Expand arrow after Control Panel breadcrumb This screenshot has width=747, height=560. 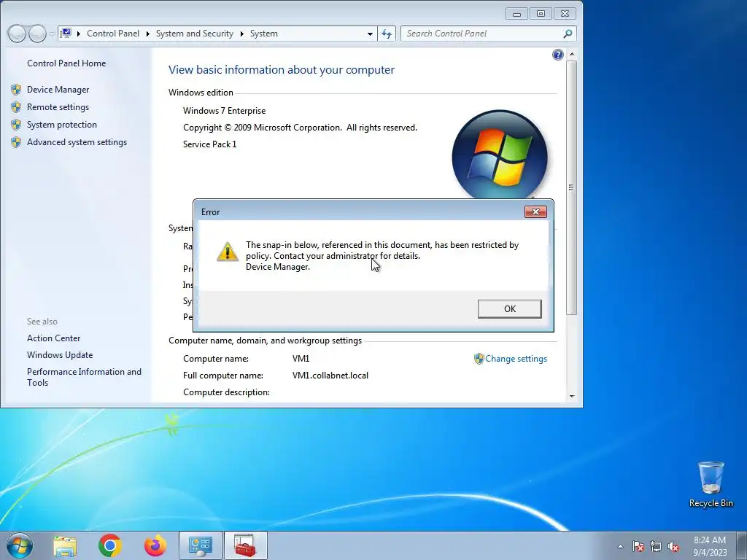[x=147, y=34]
